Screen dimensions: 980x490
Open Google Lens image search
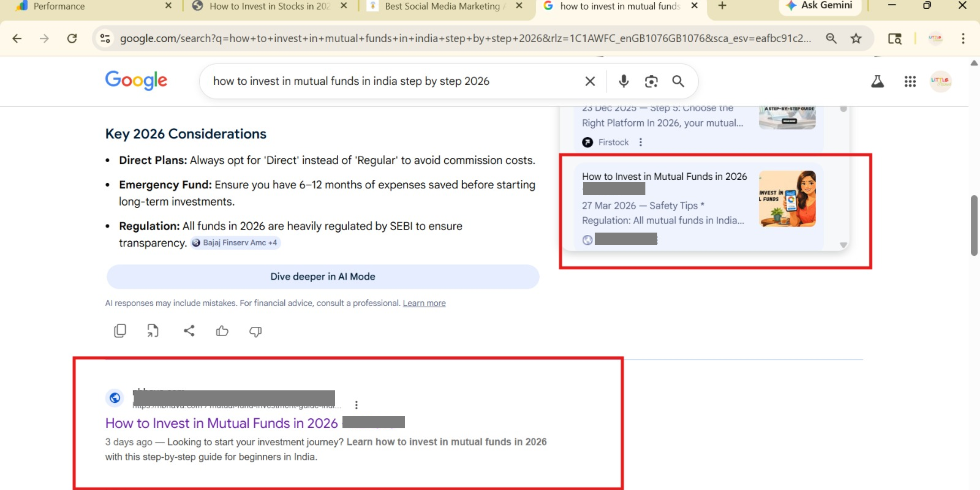tap(651, 81)
